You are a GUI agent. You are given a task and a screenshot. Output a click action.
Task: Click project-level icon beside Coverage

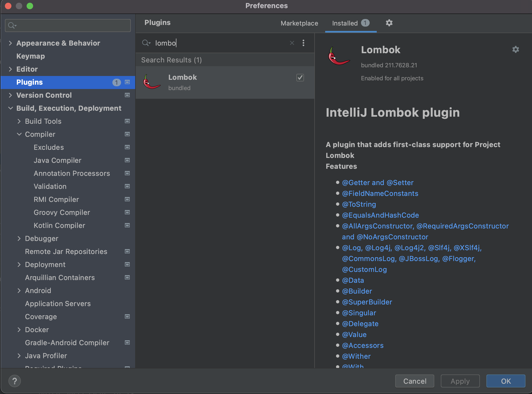(x=127, y=316)
